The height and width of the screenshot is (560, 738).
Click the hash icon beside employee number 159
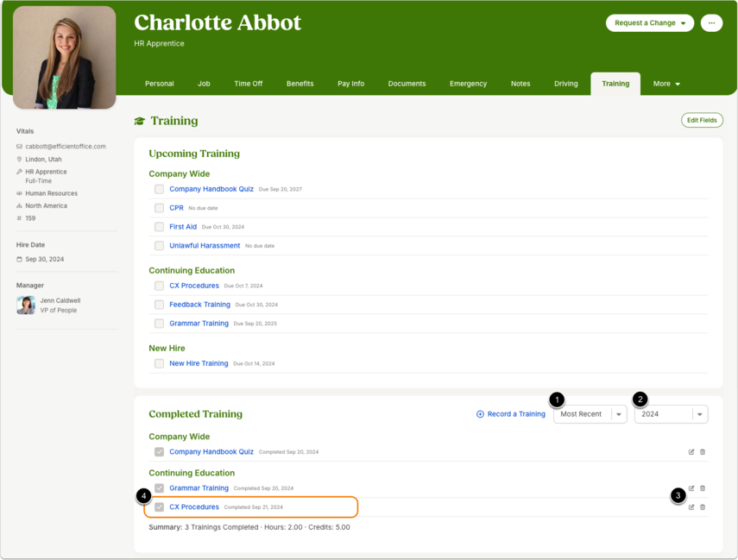tap(19, 218)
